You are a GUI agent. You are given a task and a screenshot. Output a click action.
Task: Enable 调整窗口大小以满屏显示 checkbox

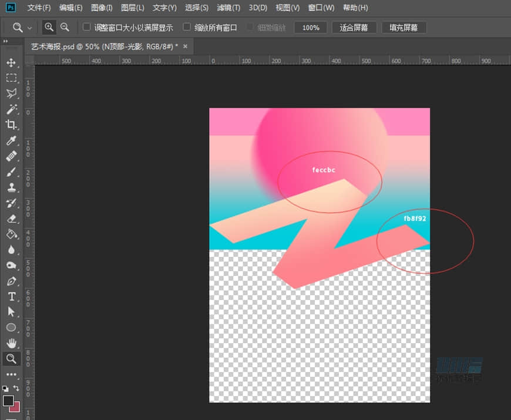(87, 27)
